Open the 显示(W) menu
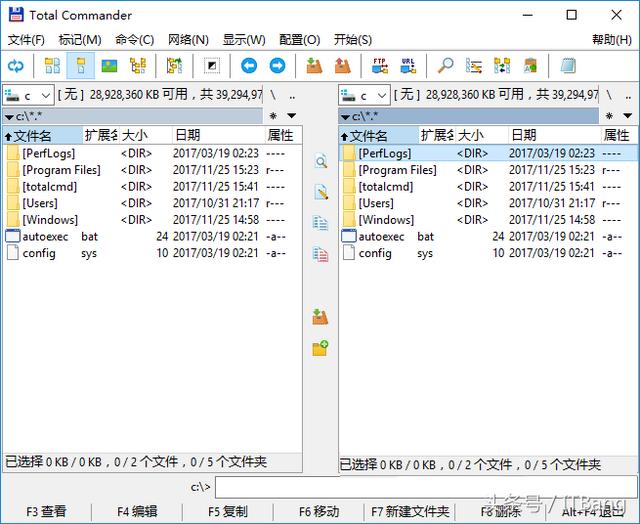The width and height of the screenshot is (640, 524). click(244, 40)
